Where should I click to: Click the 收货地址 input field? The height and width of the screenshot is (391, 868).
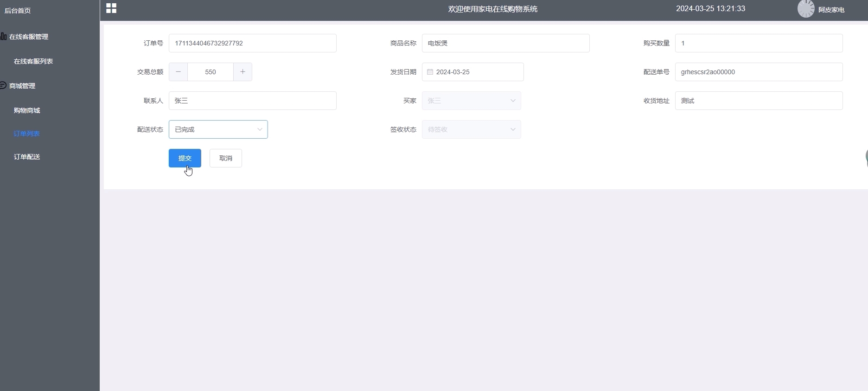tap(759, 101)
